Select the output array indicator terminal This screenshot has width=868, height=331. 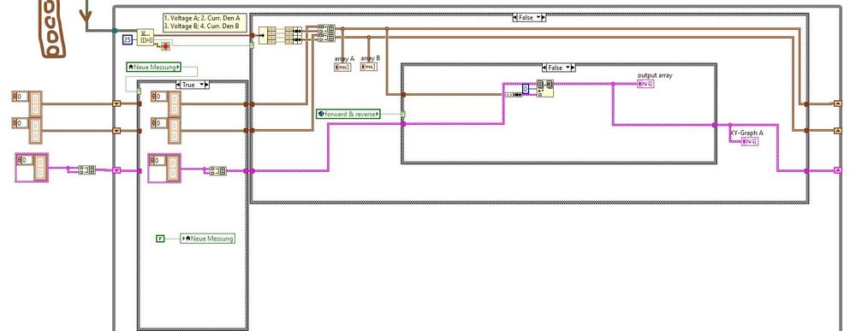tap(645, 84)
